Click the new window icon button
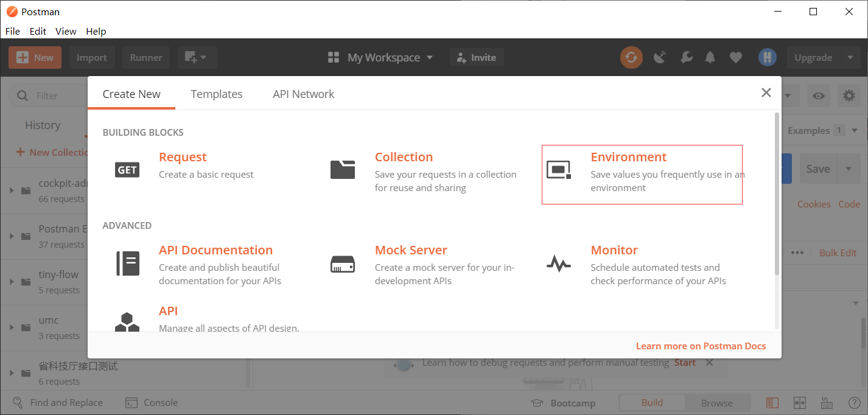The width and height of the screenshot is (868, 415). (x=197, y=58)
